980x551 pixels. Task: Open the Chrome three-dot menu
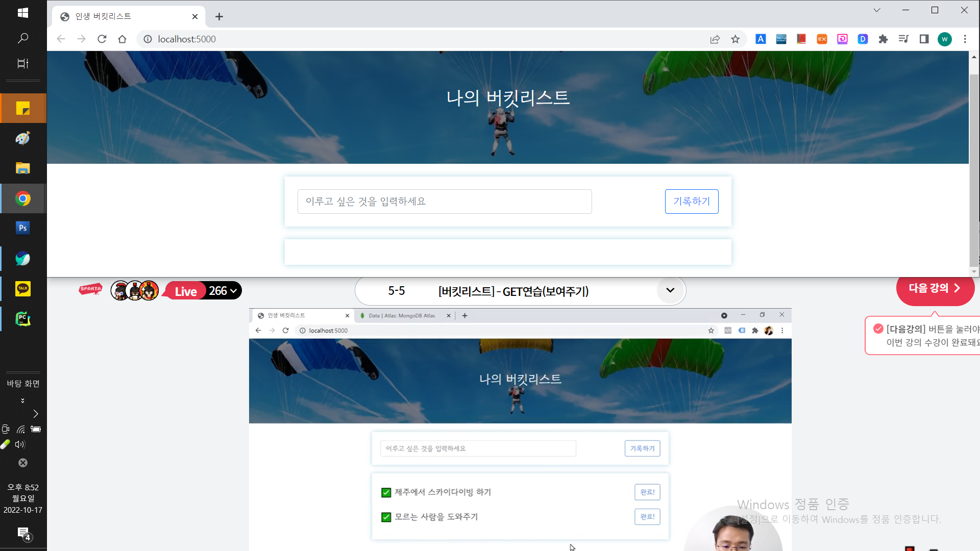(965, 39)
